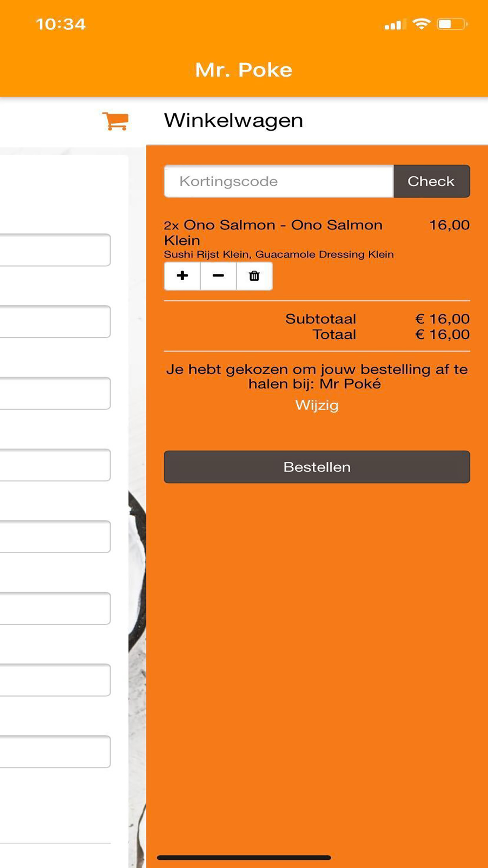The height and width of the screenshot is (868, 488).
Task: Click the Check discount code button
Action: pyautogui.click(x=431, y=181)
